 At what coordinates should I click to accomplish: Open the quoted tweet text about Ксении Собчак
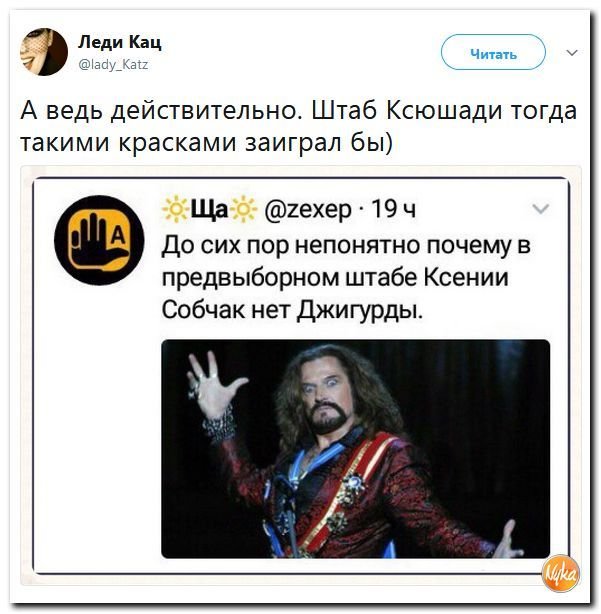pos(346,277)
